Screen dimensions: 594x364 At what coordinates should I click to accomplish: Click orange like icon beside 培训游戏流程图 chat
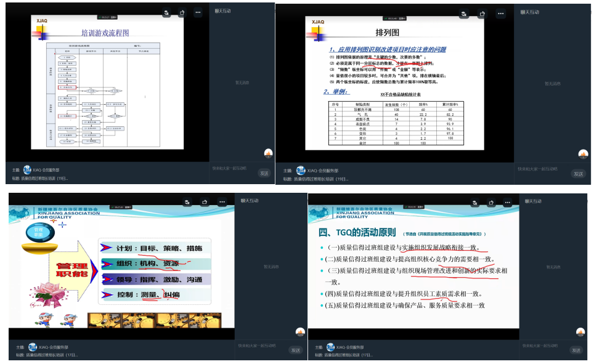[x=268, y=153]
